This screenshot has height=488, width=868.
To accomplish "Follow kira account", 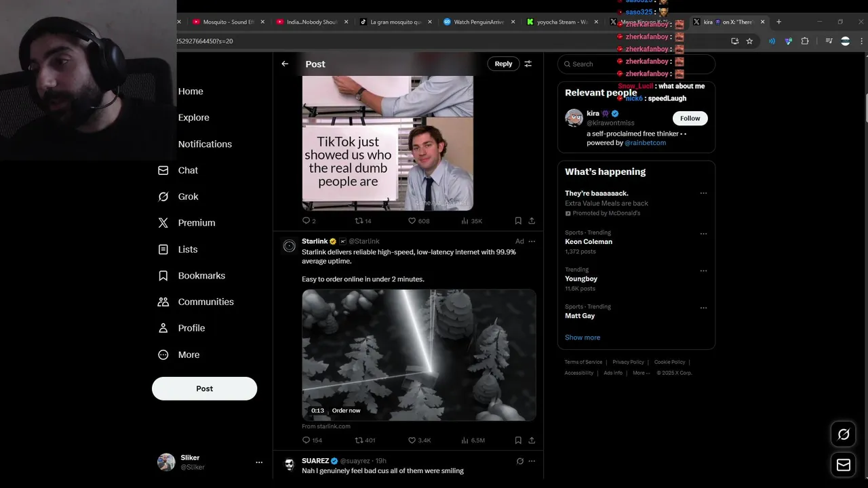I will point(690,118).
